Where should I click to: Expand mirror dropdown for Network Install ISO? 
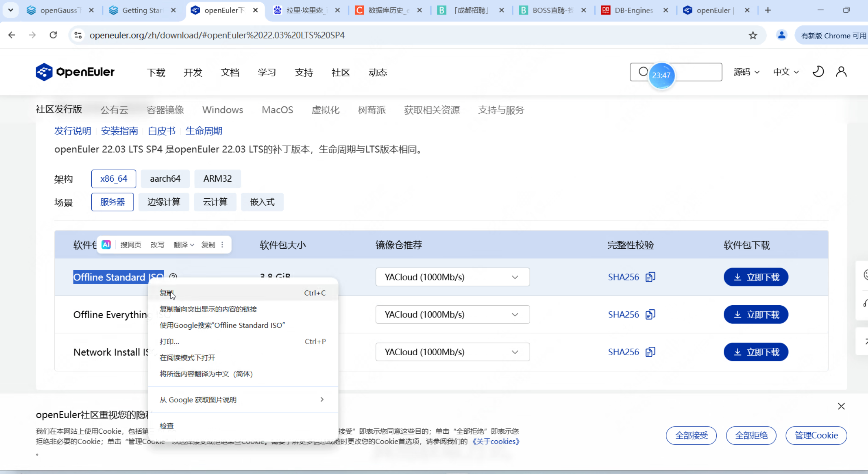click(452, 352)
